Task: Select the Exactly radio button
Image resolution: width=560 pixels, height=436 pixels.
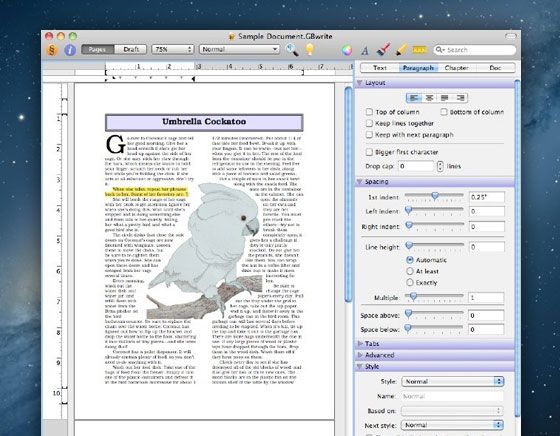Action: click(410, 283)
